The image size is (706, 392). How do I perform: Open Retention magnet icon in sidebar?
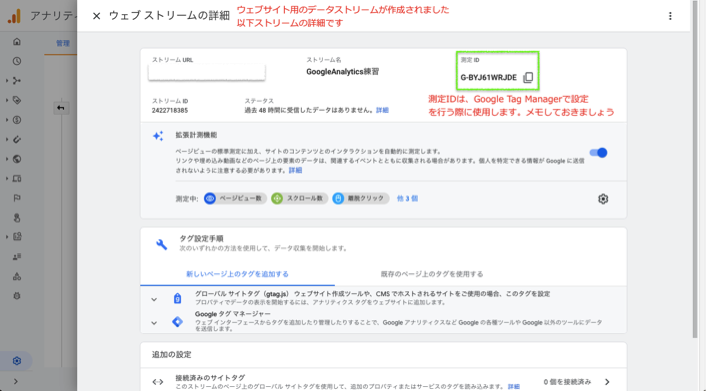point(17,140)
